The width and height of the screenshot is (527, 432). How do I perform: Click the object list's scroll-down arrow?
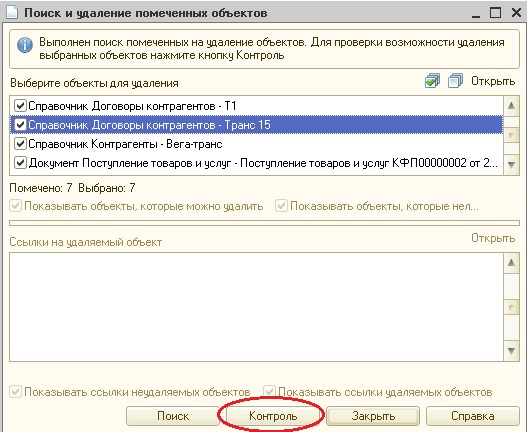tap(511, 165)
